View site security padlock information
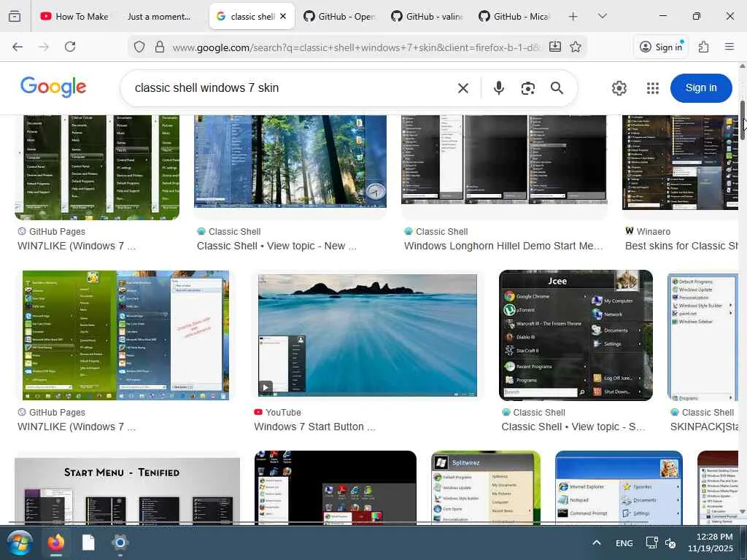747x560 pixels. (x=160, y=47)
